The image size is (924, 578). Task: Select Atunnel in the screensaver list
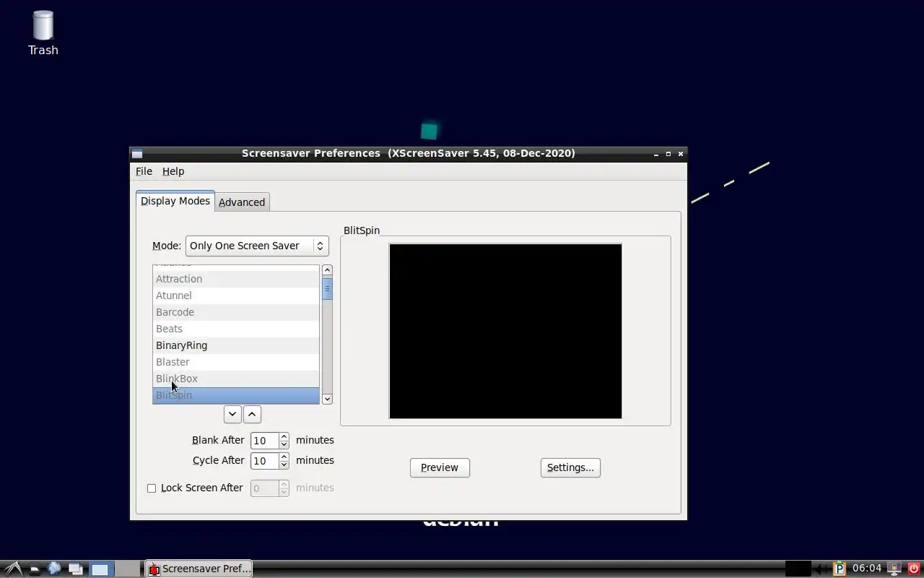click(x=236, y=296)
